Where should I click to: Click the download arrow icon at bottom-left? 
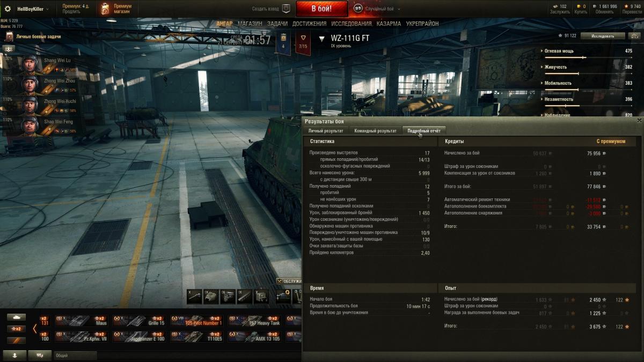click(x=14, y=355)
